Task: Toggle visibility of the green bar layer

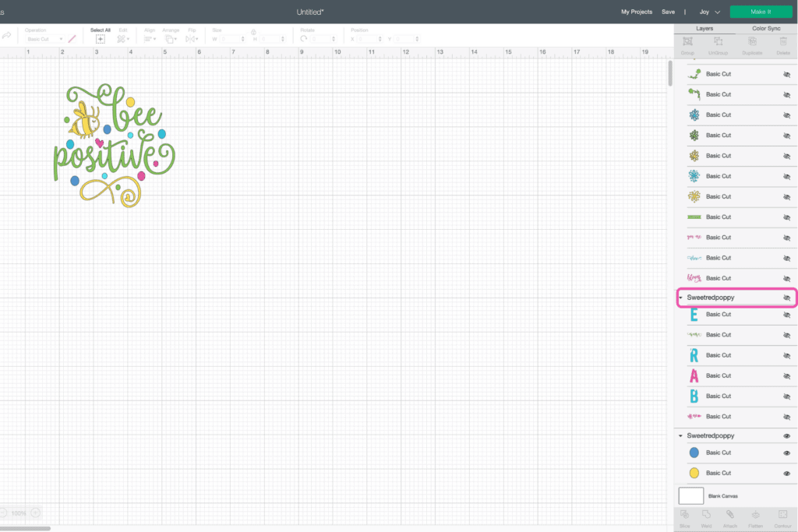Action: (787, 217)
